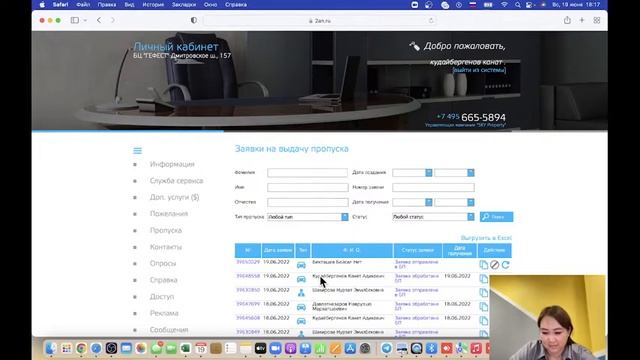Open Telegram from the Dock
The image size is (640, 360).
(386, 348)
